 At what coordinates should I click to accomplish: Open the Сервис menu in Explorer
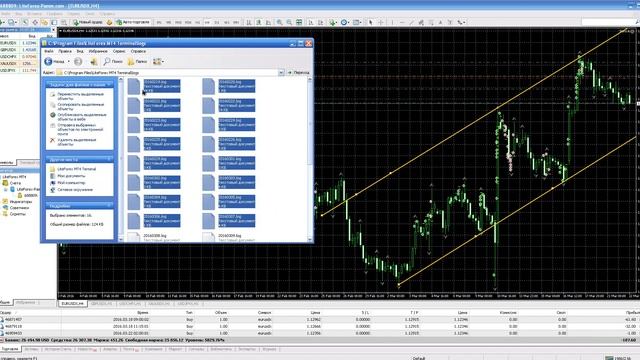click(x=119, y=51)
